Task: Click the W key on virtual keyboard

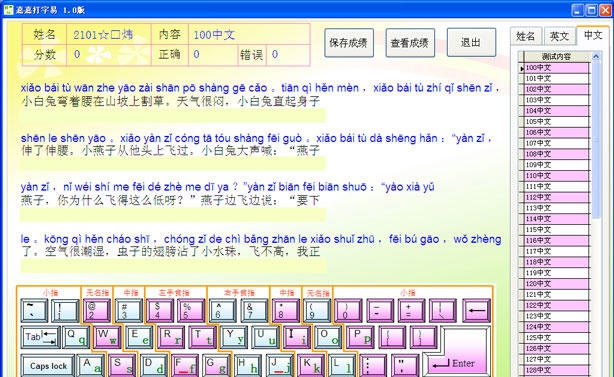Action: (108, 337)
